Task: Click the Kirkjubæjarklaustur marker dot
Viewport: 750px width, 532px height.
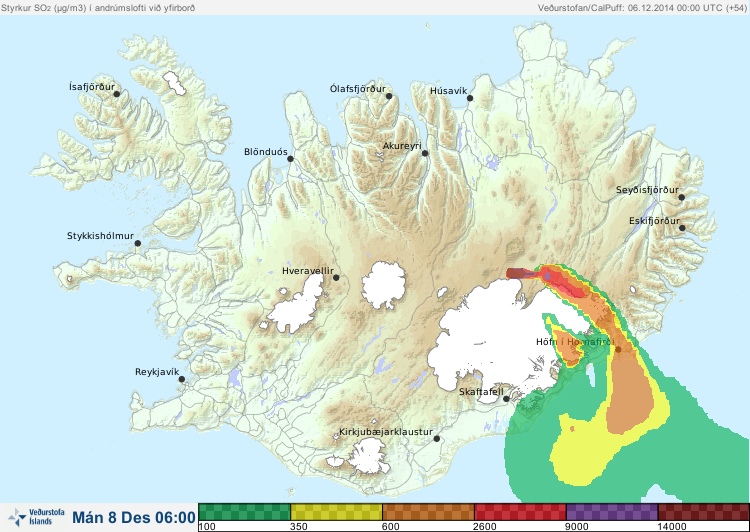Action: click(x=436, y=439)
